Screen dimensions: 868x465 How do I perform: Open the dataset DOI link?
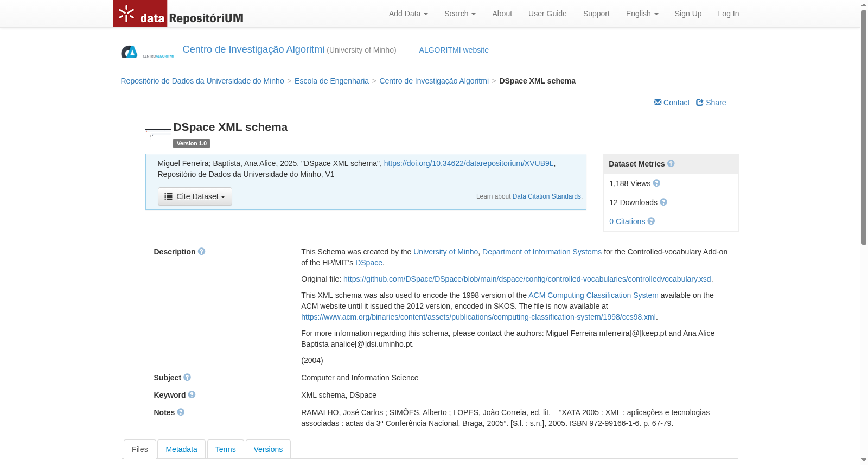(x=469, y=163)
